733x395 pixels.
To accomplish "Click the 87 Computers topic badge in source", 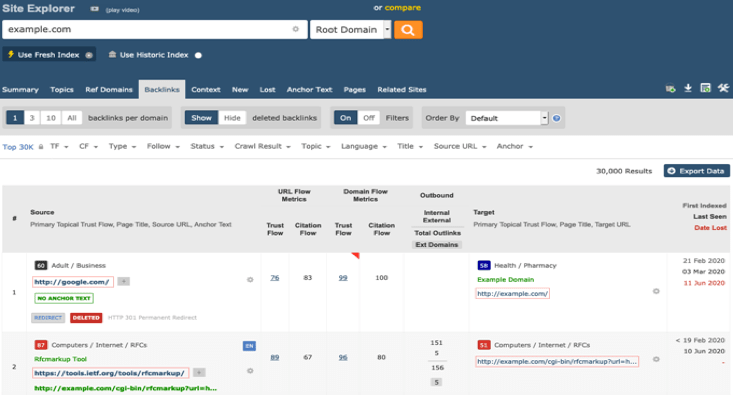I will click(x=41, y=345).
